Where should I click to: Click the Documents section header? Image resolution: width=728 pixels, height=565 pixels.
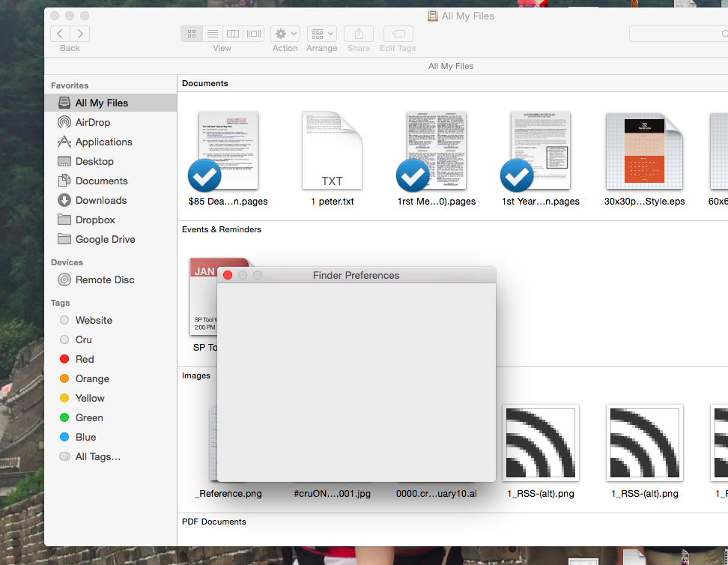pos(204,83)
